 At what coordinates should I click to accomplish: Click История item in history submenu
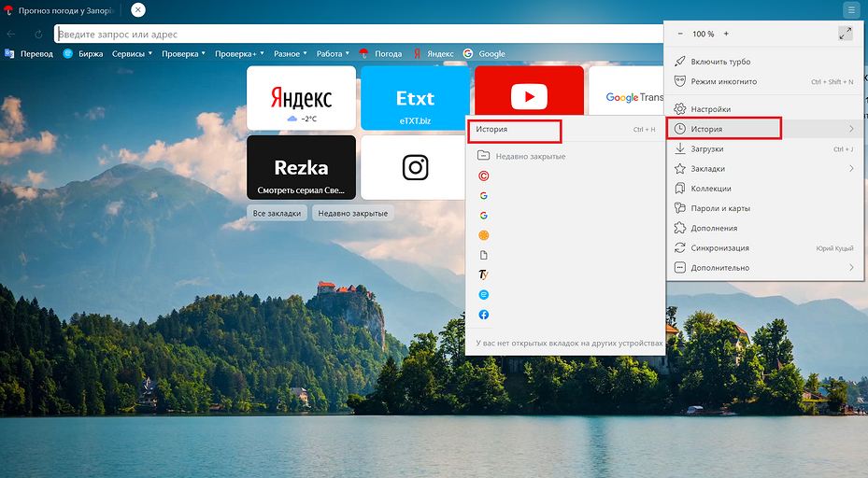[x=565, y=130]
